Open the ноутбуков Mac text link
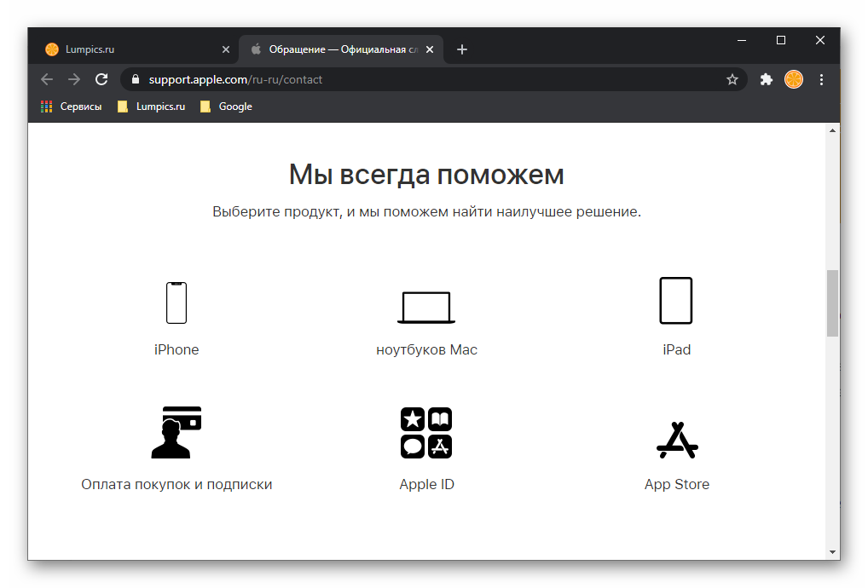This screenshot has width=868, height=588. pyautogui.click(x=426, y=350)
